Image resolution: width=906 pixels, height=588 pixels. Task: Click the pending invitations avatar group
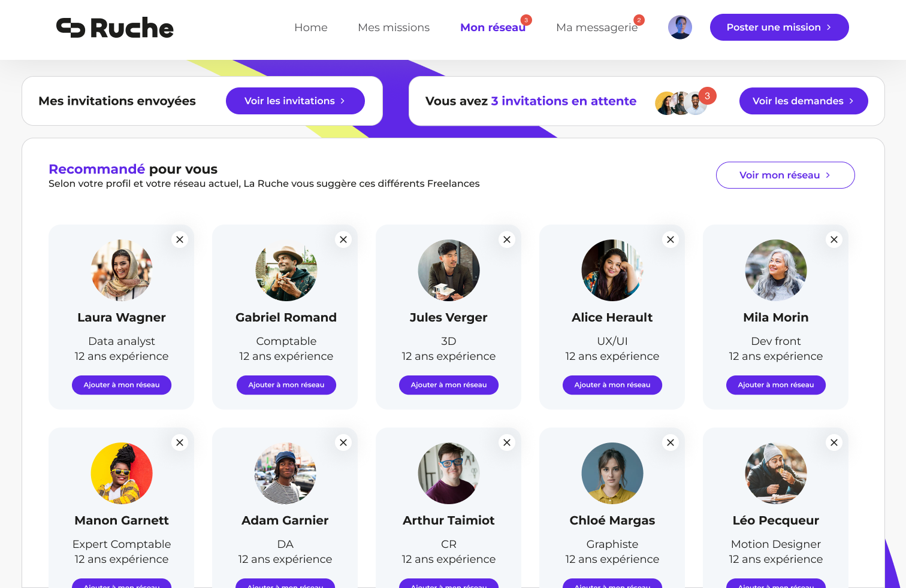coord(682,103)
